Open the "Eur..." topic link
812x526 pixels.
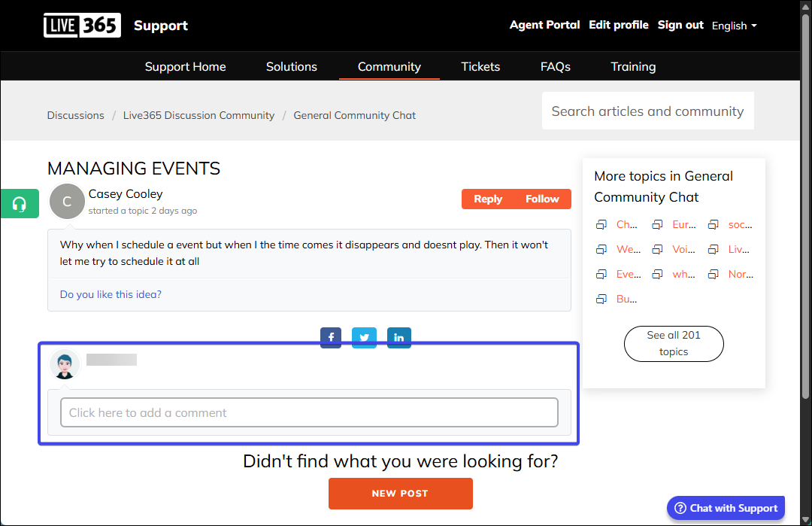click(x=684, y=224)
